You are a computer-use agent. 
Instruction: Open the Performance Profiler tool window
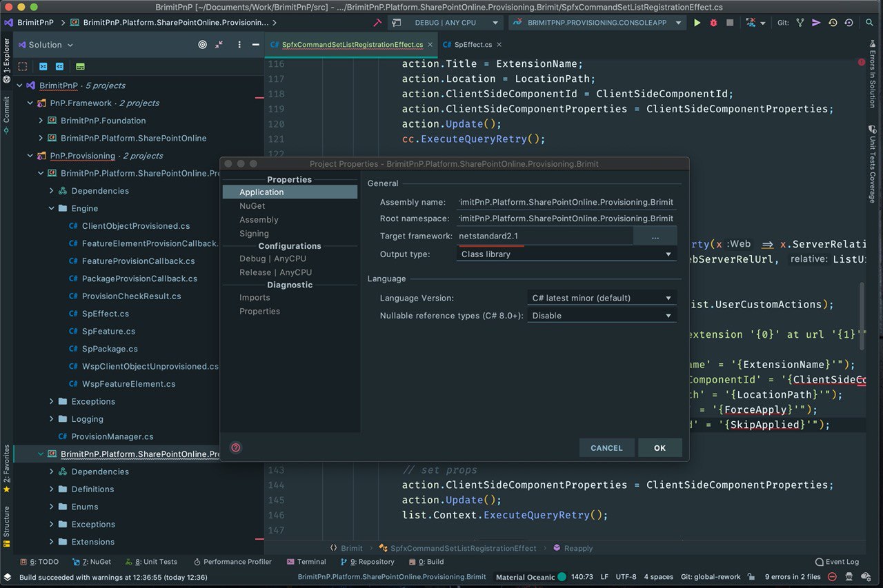click(232, 562)
